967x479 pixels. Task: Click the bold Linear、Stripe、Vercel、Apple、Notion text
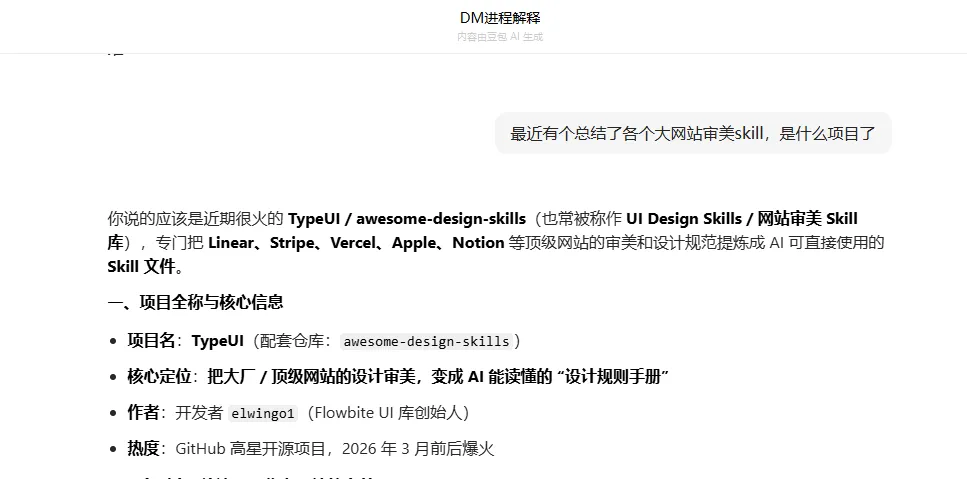(356, 243)
